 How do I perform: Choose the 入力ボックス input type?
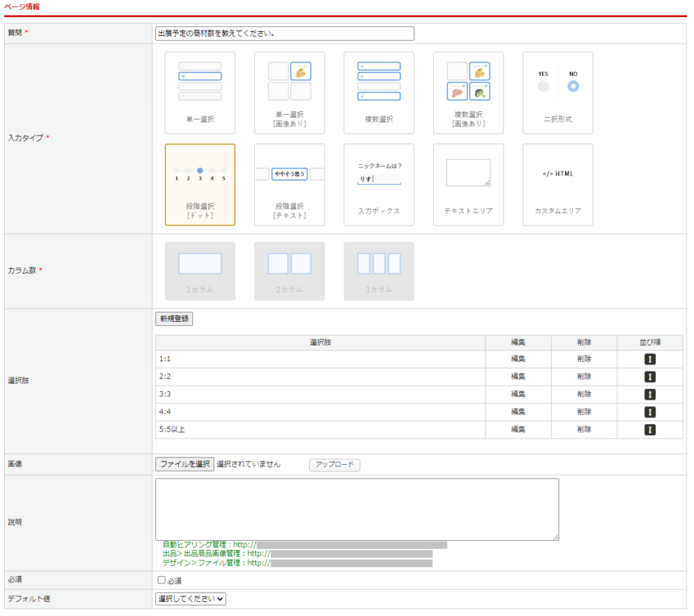coord(379,184)
